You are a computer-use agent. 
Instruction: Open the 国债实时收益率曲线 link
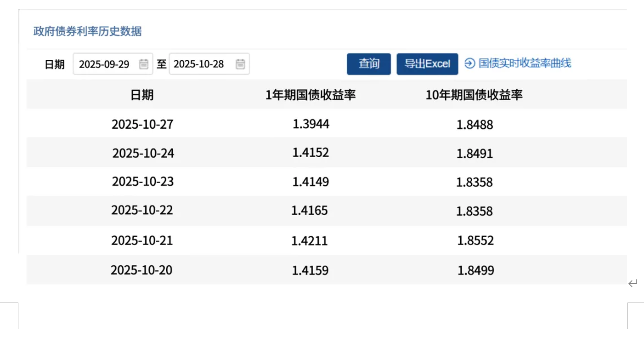[525, 63]
